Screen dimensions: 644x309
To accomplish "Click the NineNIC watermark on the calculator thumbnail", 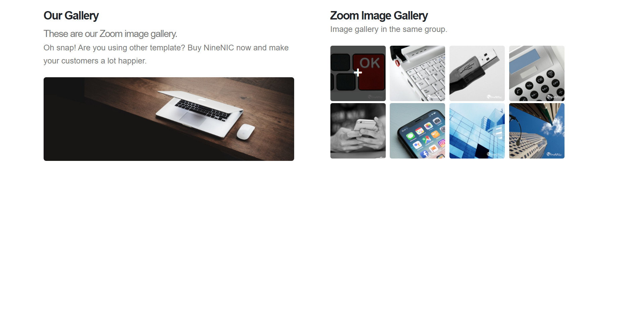I will click(554, 97).
